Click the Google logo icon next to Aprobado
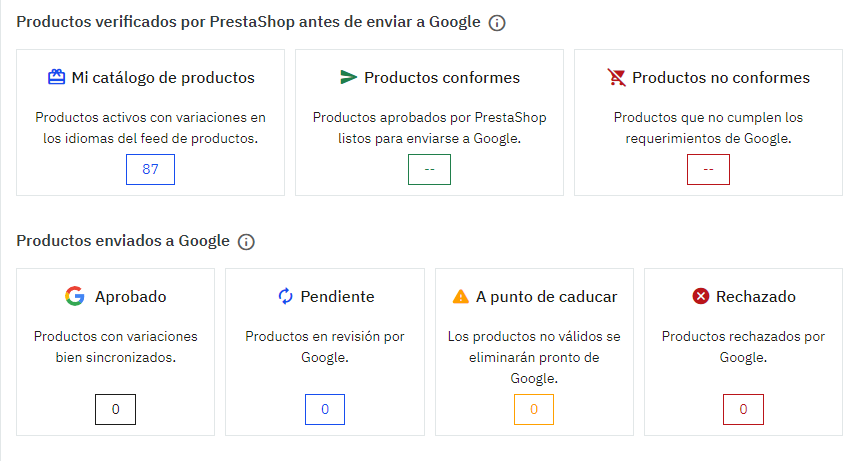 74,296
